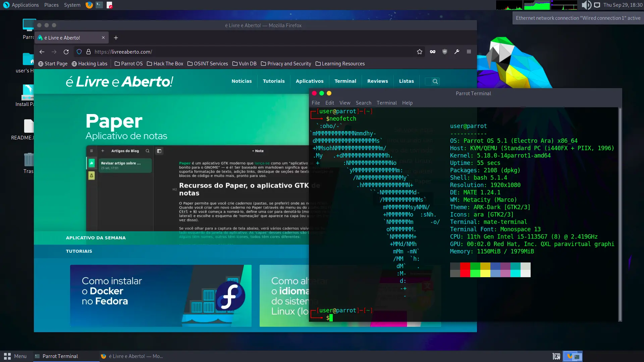Click Notícias in site navigation
644x362 pixels.
[241, 81]
